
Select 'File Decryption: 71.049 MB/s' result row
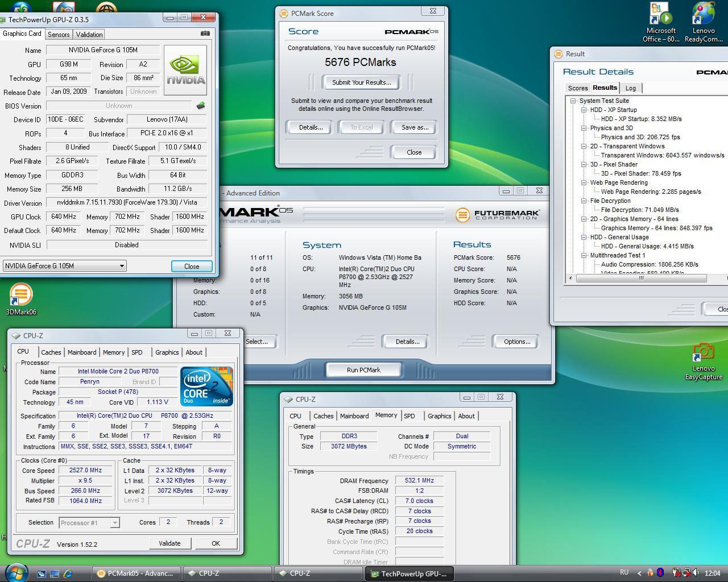pyautogui.click(x=640, y=210)
